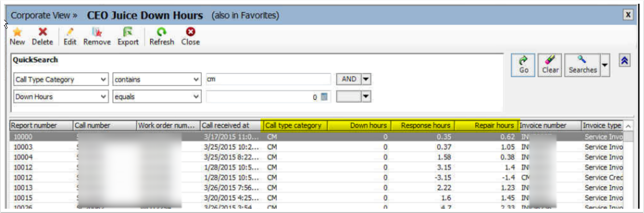
Task: Open the Searches dropdown arrow
Action: tap(605, 65)
